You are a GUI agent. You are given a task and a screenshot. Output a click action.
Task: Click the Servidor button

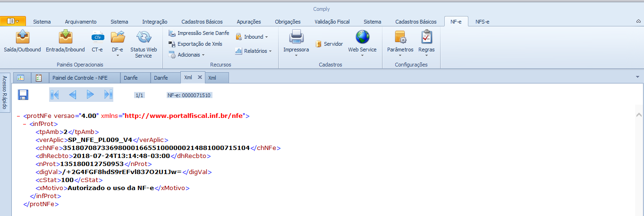click(329, 44)
